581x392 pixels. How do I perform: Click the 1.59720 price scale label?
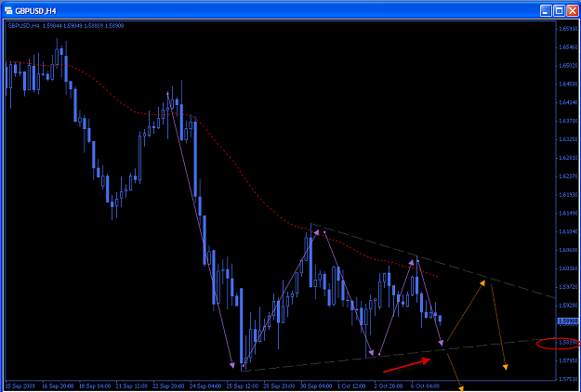click(x=570, y=287)
